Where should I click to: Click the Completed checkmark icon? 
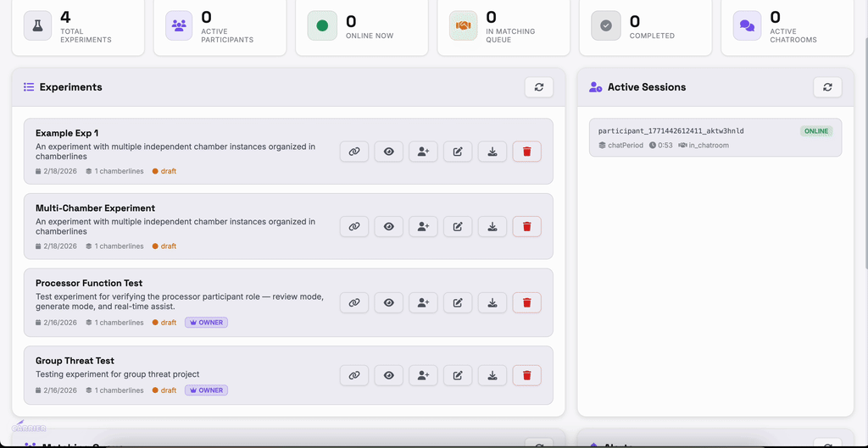click(x=605, y=26)
